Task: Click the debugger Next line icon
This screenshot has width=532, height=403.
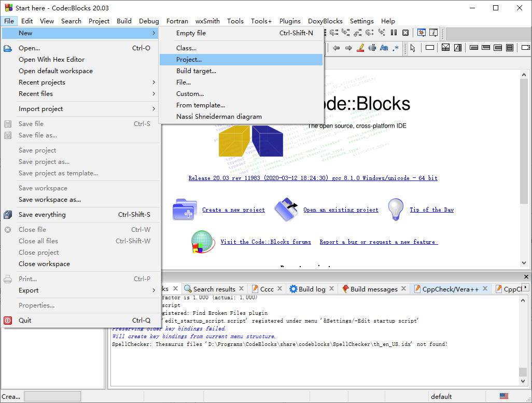Action: tap(334, 33)
